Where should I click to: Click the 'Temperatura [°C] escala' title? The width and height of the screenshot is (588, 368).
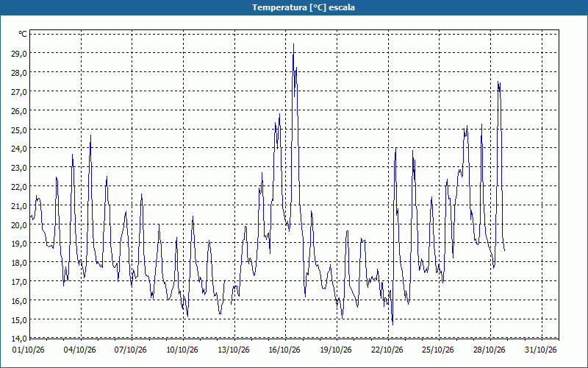pyautogui.click(x=304, y=7)
